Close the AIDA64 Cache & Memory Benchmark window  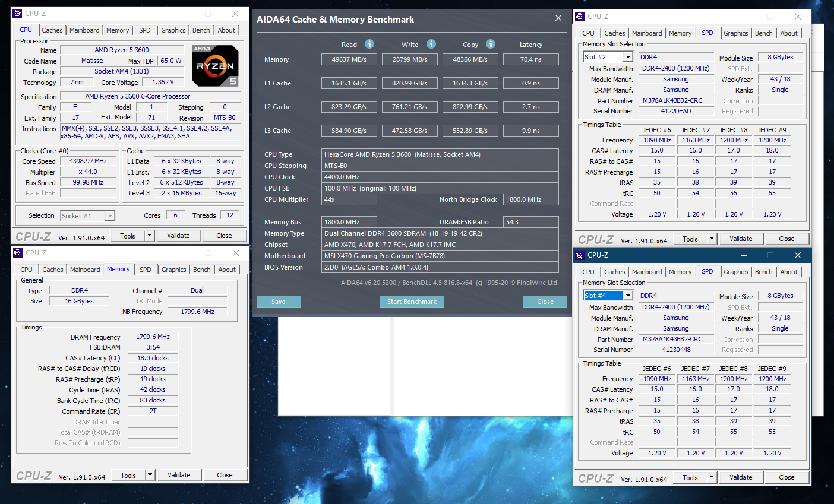pyautogui.click(x=558, y=18)
